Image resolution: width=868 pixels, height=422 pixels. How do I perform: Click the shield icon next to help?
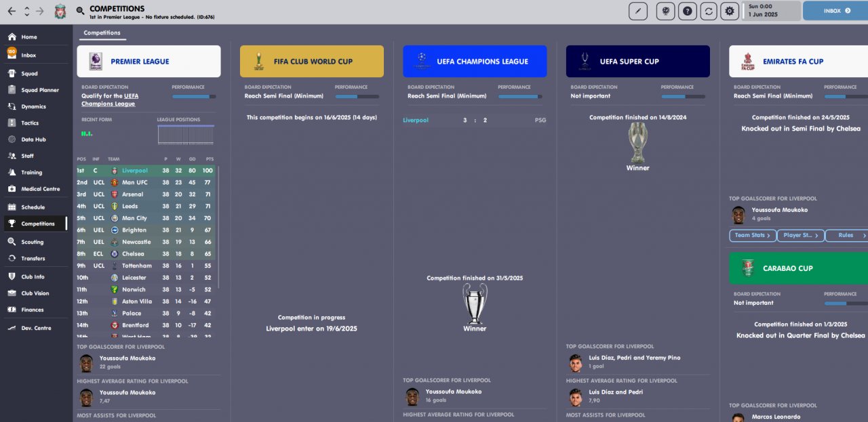pos(666,11)
